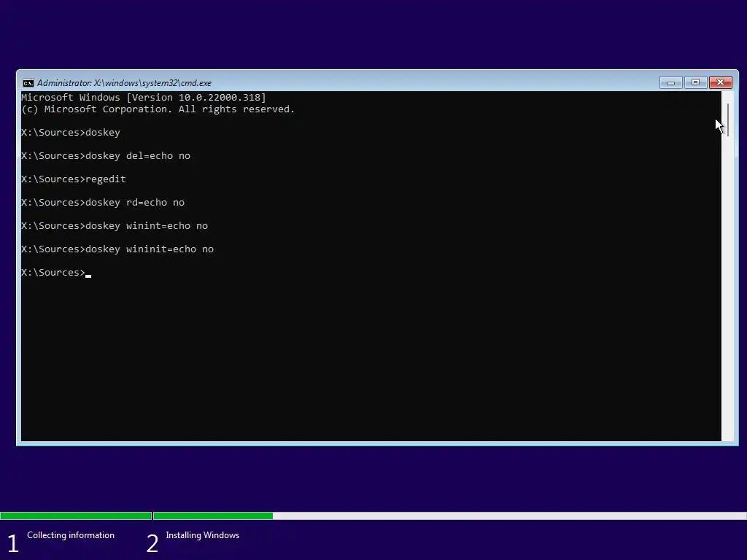This screenshot has height=560, width=747.
Task: Click the title text 'Administrator: X:\windows\system32\cmd.exe'
Action: click(x=124, y=83)
